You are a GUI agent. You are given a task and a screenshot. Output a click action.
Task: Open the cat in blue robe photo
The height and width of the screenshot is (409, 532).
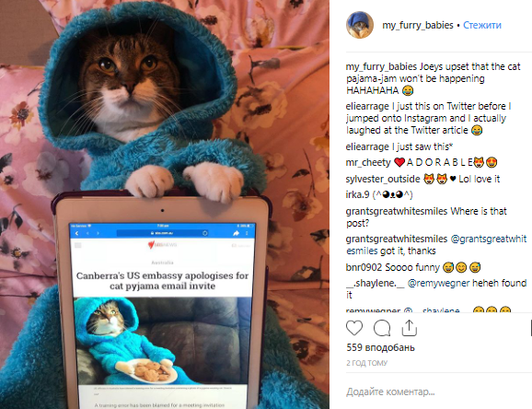tap(165, 204)
